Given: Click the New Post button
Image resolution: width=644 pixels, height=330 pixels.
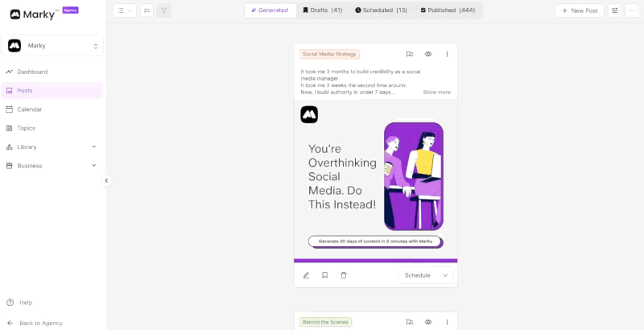Looking at the screenshot, I should click(580, 10).
